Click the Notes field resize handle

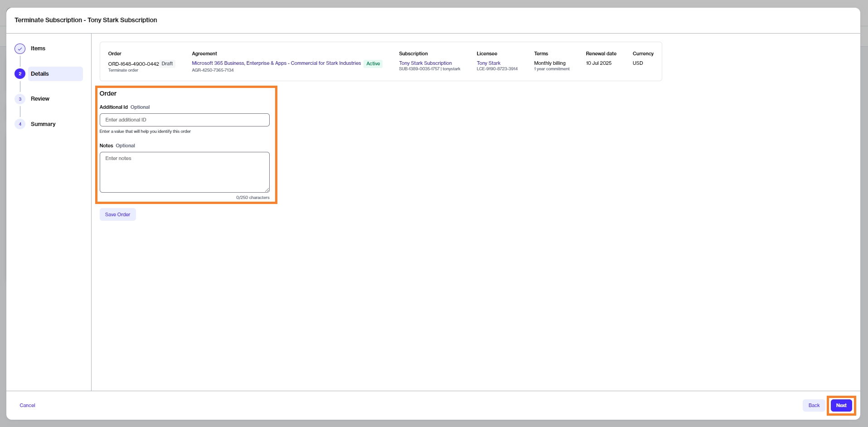pos(267,190)
